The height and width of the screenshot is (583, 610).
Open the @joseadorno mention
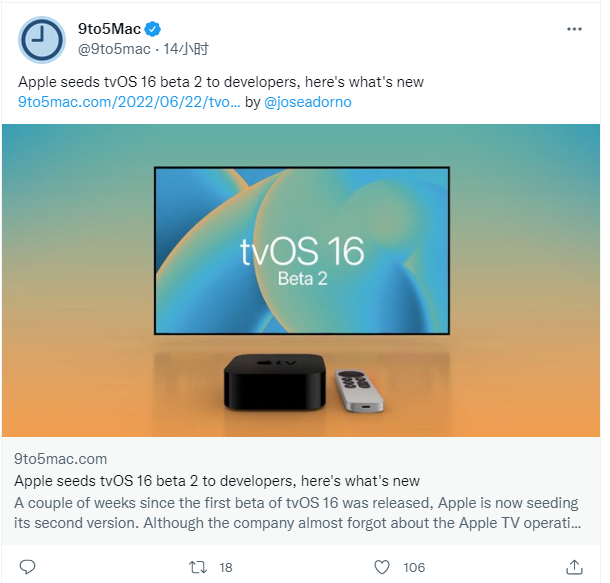coord(308,102)
